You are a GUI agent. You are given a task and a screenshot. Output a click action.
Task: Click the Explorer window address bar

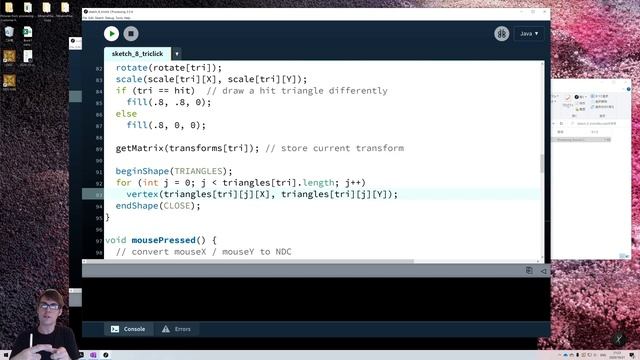coord(593,123)
